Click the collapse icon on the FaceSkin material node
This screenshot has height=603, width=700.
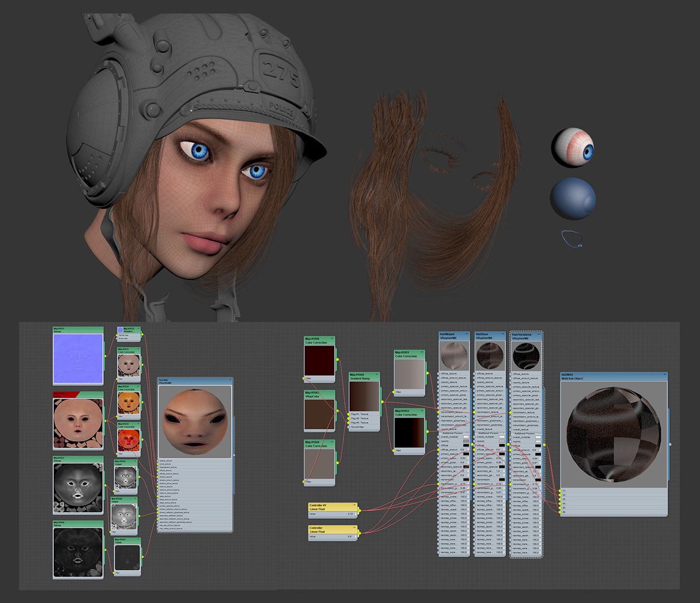pyautogui.click(x=230, y=379)
